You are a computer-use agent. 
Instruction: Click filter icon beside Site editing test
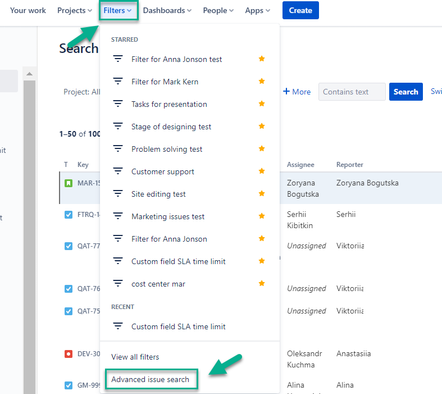click(118, 193)
